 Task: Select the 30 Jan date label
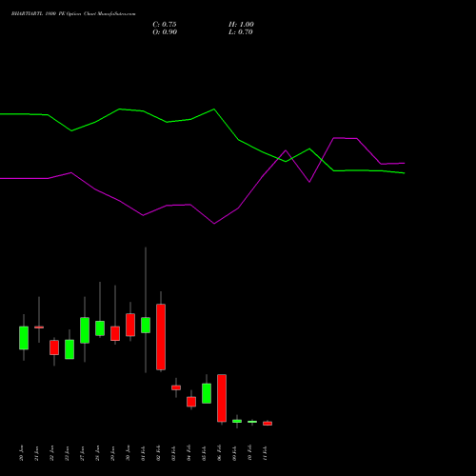coord(128,453)
